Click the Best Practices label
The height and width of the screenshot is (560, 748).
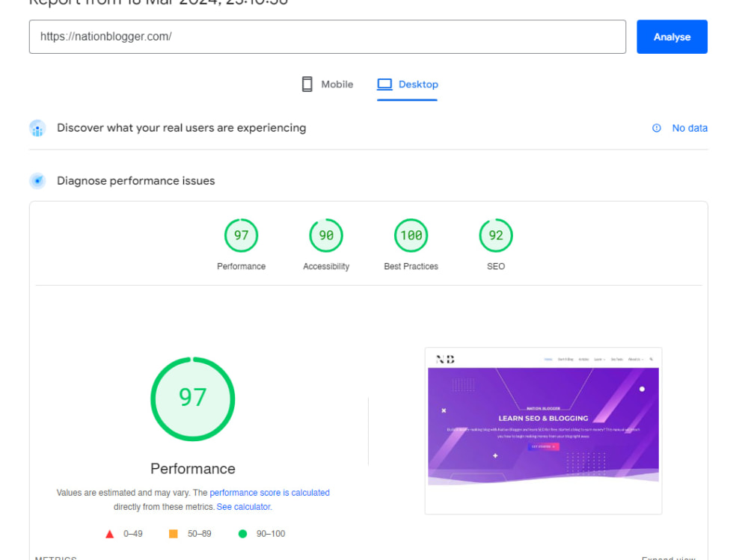(x=411, y=266)
